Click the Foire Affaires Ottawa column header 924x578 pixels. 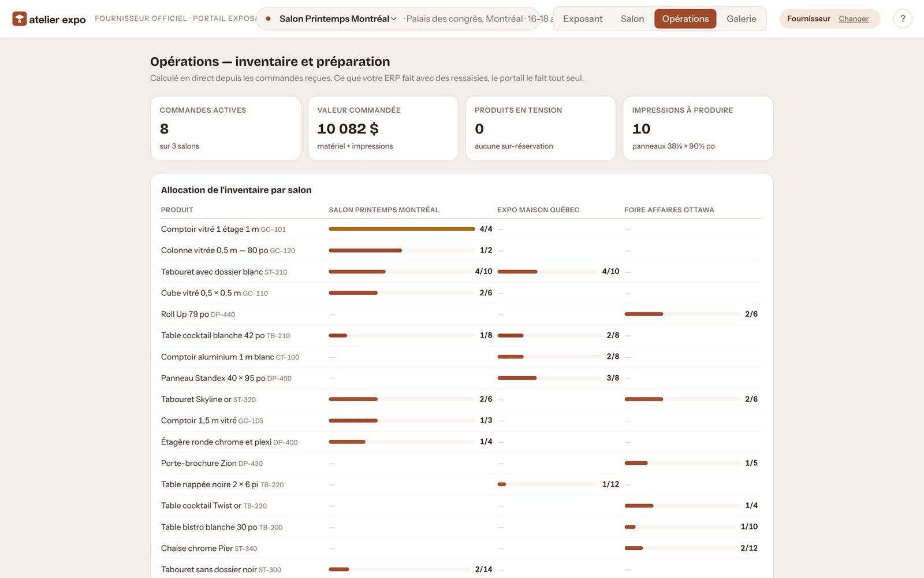pos(669,210)
